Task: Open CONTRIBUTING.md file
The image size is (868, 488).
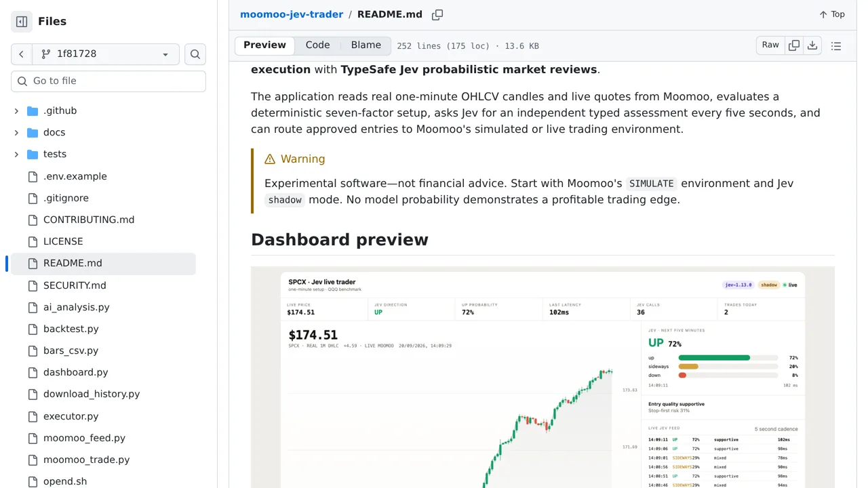Action: click(89, 220)
